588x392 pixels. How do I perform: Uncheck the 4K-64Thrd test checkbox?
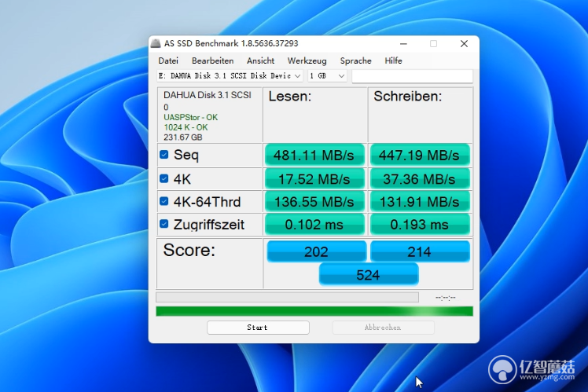coord(164,201)
